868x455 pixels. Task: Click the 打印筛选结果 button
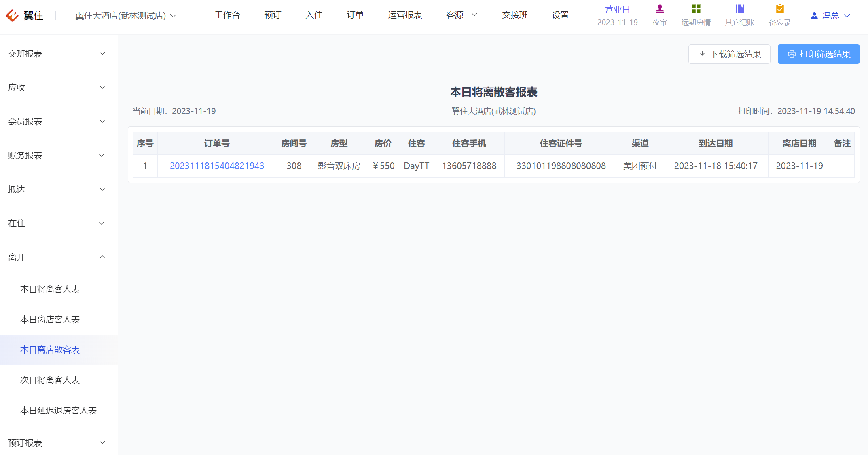tap(819, 54)
